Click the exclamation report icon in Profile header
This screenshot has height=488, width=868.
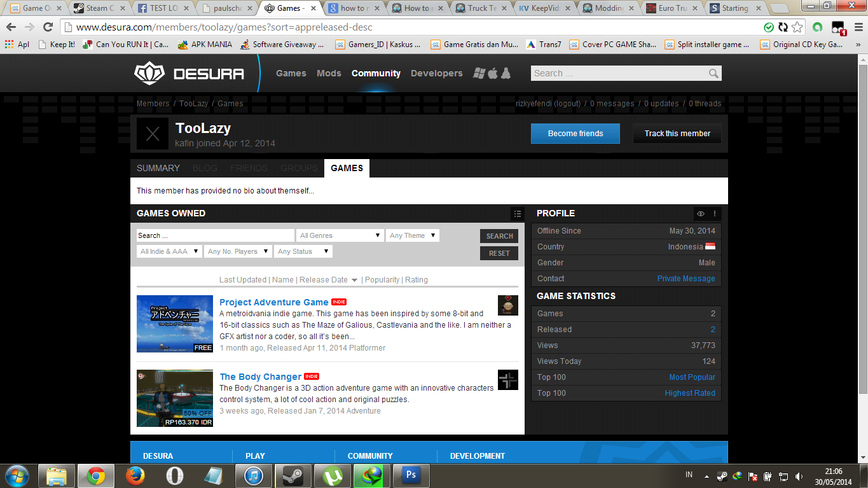715,214
